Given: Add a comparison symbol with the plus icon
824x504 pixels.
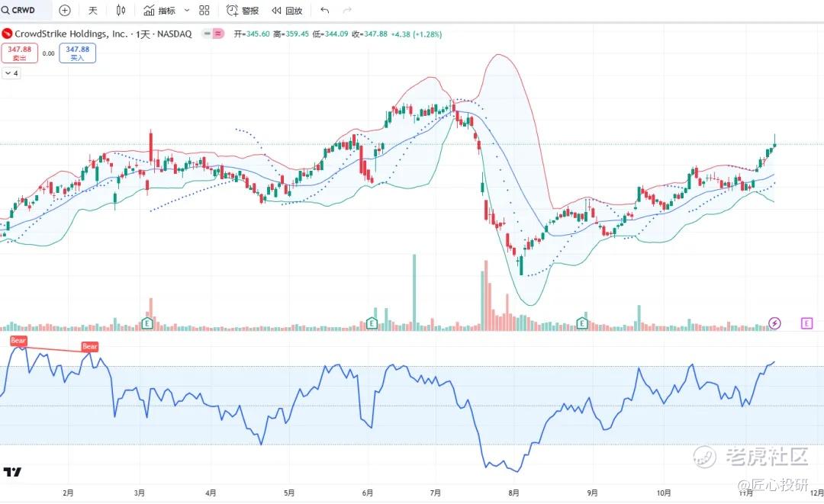Looking at the screenshot, I should tap(65, 10).
